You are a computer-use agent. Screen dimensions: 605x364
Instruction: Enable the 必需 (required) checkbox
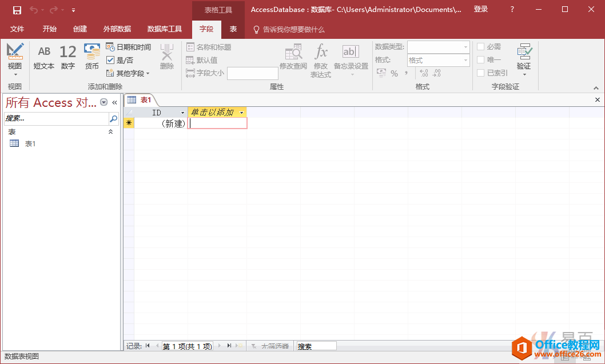click(x=481, y=47)
